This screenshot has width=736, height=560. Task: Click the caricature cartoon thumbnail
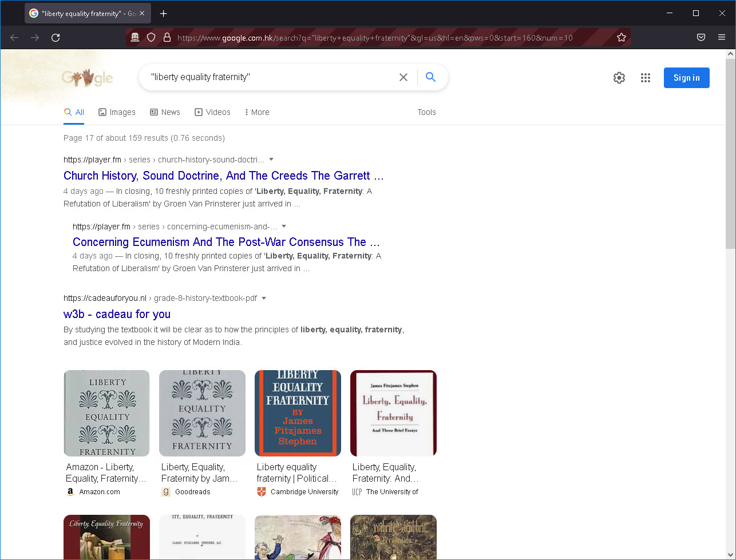(x=298, y=537)
